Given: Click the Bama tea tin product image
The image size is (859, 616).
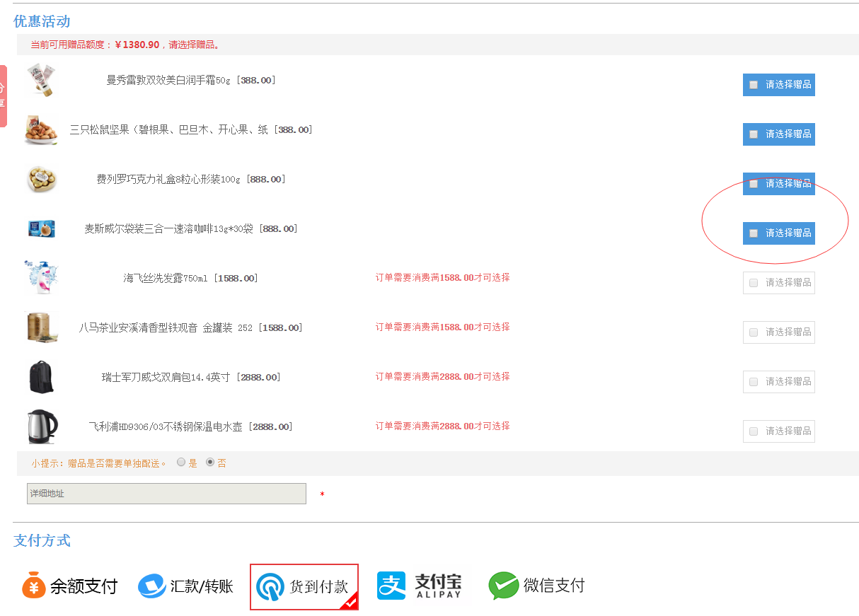Looking at the screenshot, I should click(x=41, y=327).
